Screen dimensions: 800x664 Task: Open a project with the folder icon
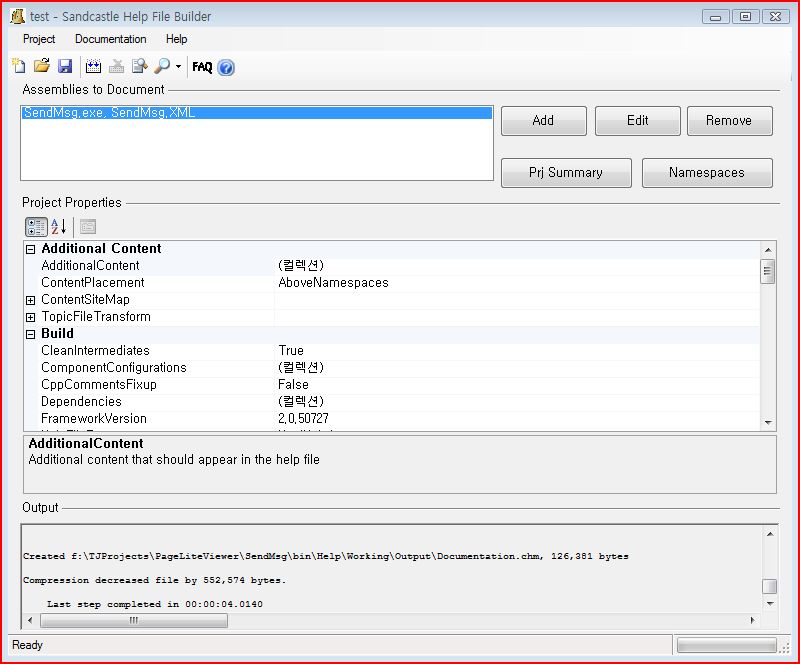[x=42, y=66]
